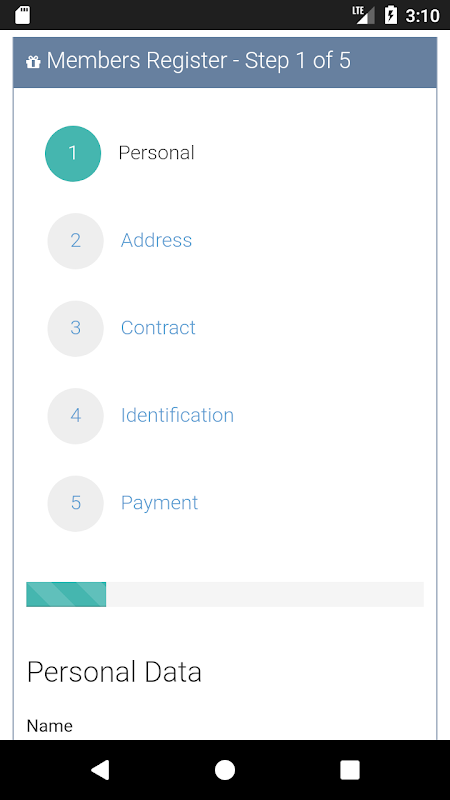Select the step 3 circle
450x800 pixels.
coord(76,329)
